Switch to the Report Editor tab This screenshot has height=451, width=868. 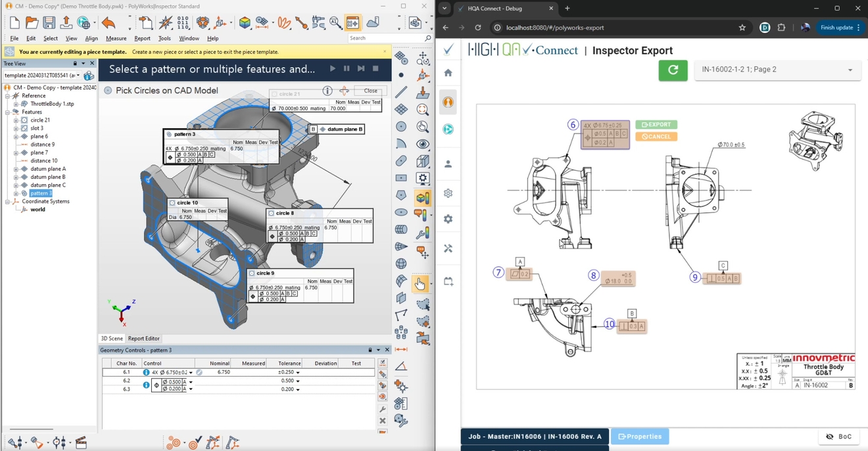click(x=144, y=339)
